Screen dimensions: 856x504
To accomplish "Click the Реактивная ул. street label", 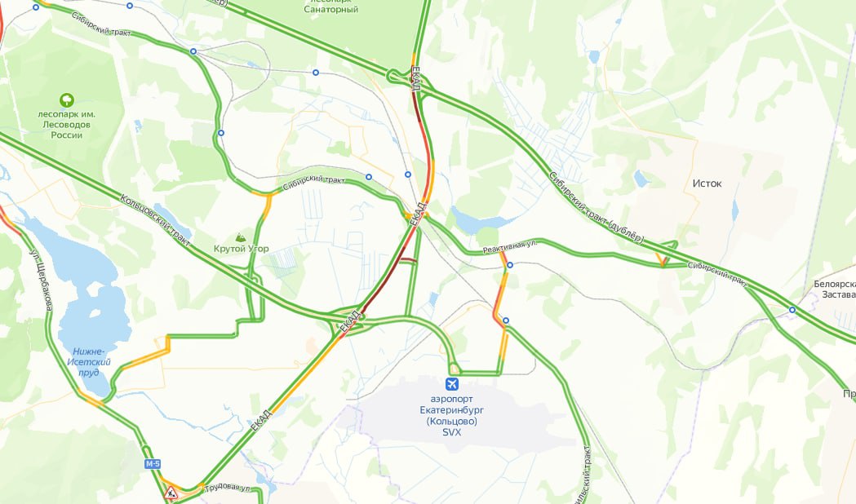I will click(x=510, y=247).
